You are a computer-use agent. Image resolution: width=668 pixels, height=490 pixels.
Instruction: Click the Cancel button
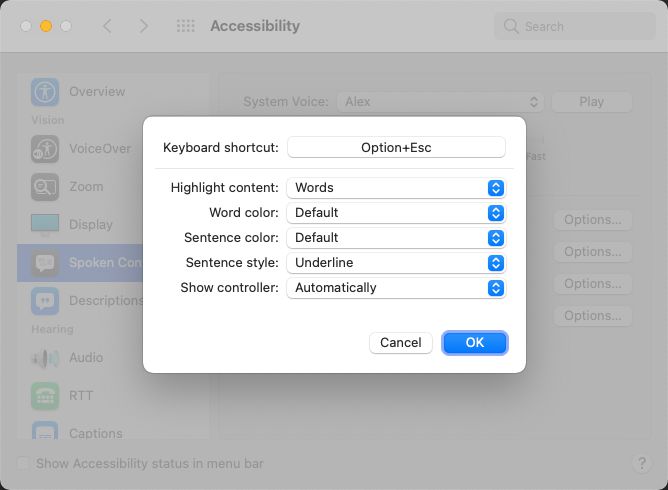[x=401, y=342]
